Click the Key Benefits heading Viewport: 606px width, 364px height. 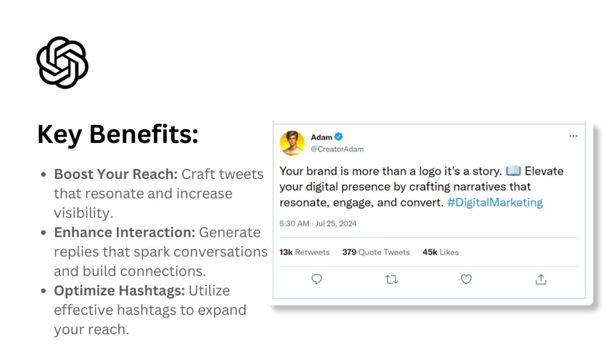point(118,134)
